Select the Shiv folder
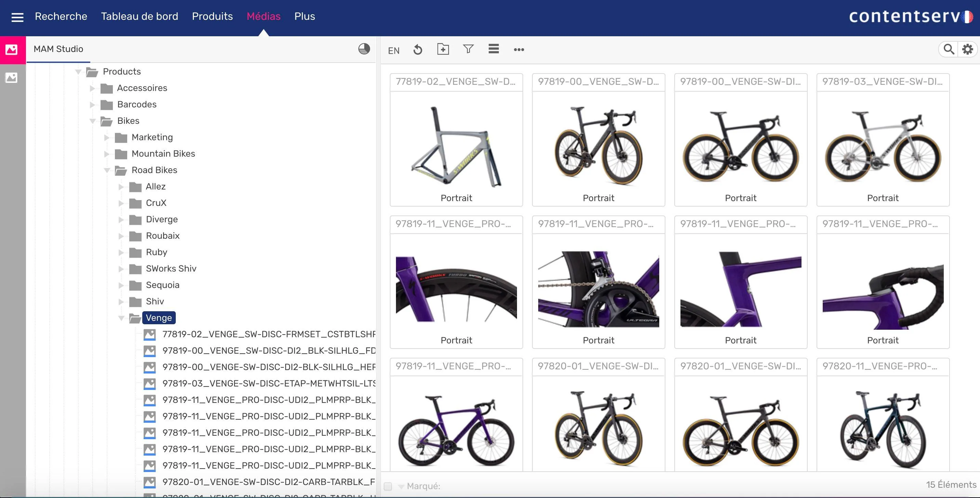980x498 pixels. click(155, 302)
